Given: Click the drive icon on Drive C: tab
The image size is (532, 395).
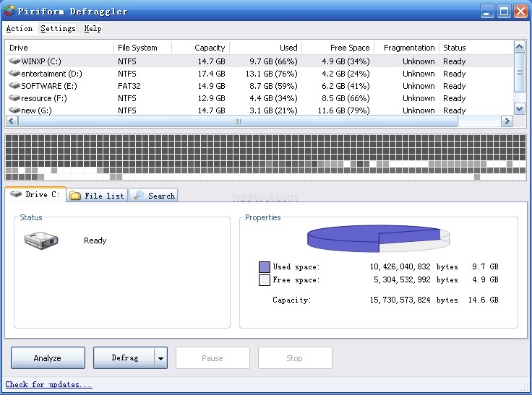Looking at the screenshot, I should tap(16, 194).
